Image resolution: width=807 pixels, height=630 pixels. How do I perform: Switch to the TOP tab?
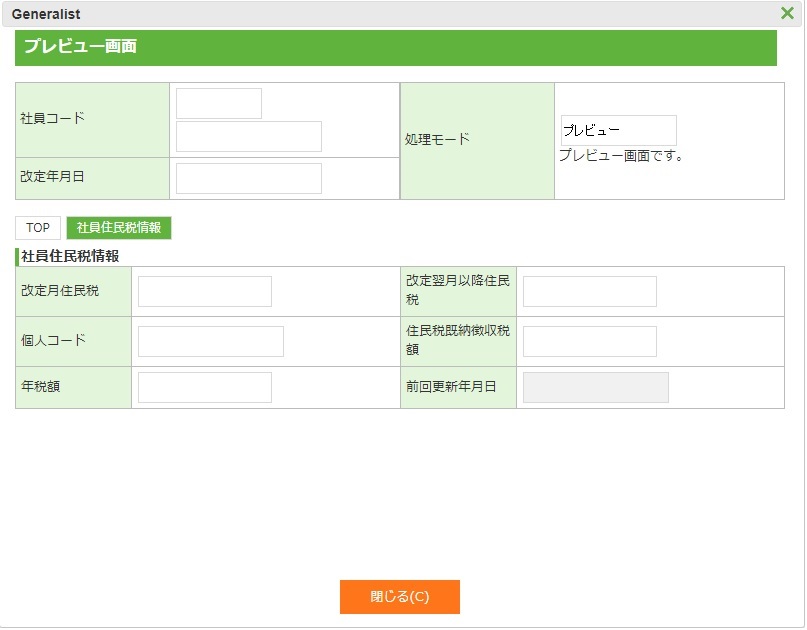point(38,228)
